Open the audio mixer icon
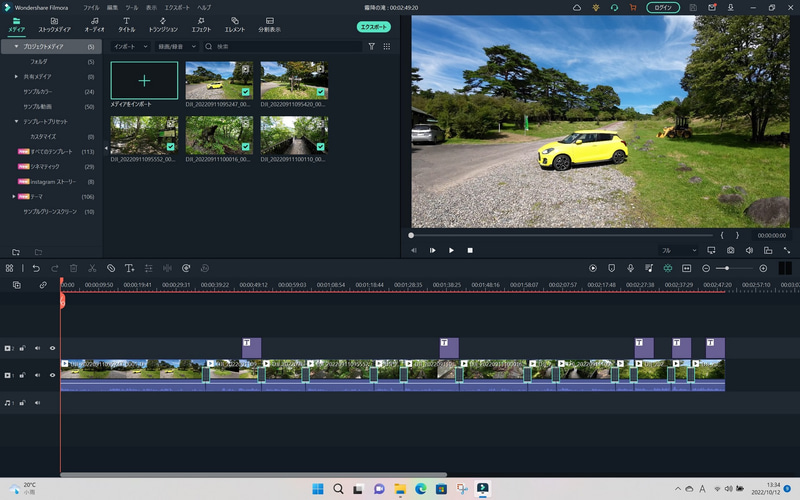The height and width of the screenshot is (500, 800). 649,268
